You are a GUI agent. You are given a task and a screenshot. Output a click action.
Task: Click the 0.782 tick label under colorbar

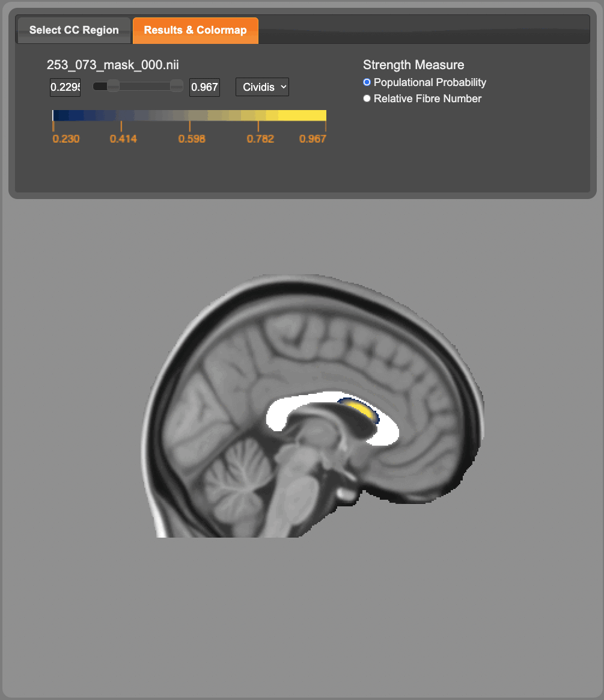click(260, 139)
